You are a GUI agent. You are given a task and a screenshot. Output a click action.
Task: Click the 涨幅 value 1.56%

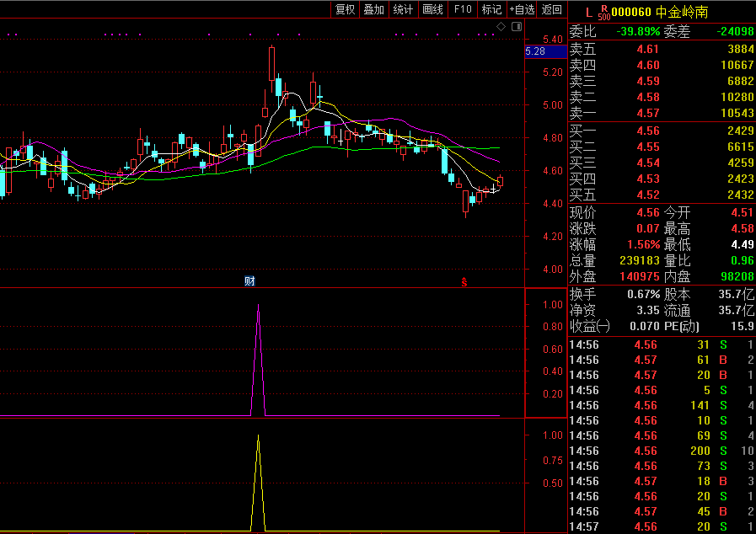pyautogui.click(x=644, y=244)
